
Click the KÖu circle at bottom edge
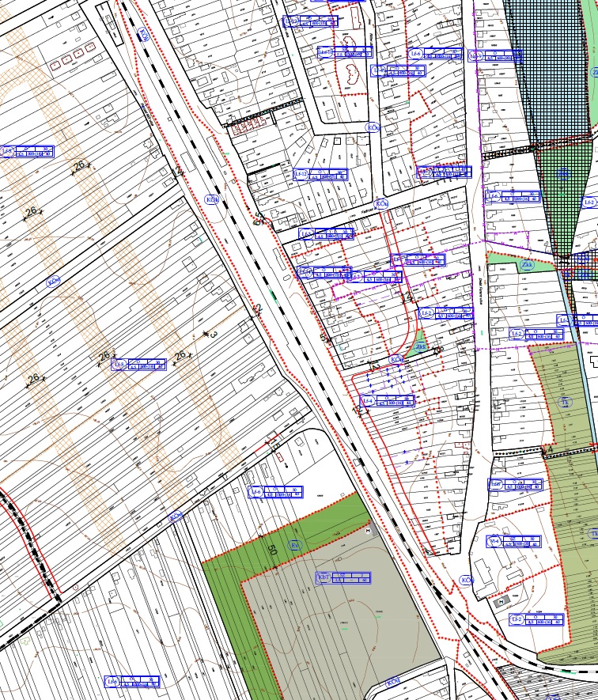(x=391, y=682)
